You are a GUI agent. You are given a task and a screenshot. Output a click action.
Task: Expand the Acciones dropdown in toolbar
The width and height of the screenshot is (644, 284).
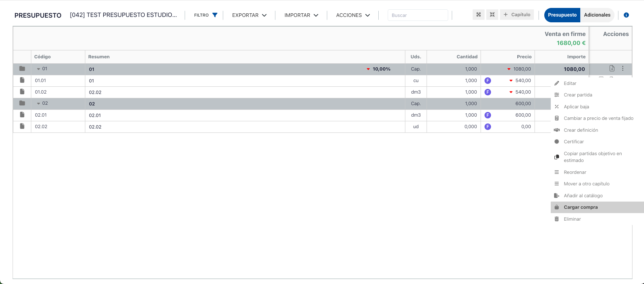(353, 15)
